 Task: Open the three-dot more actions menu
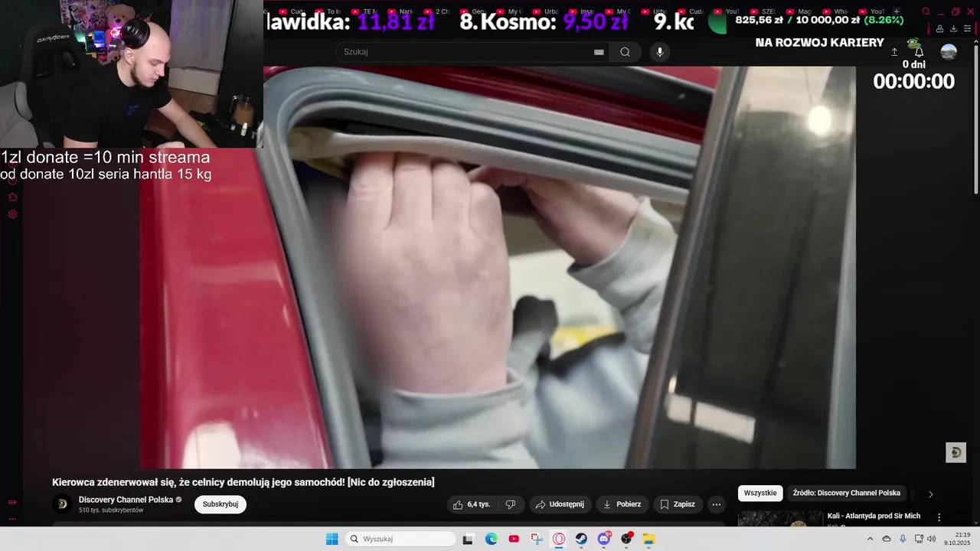tap(716, 504)
